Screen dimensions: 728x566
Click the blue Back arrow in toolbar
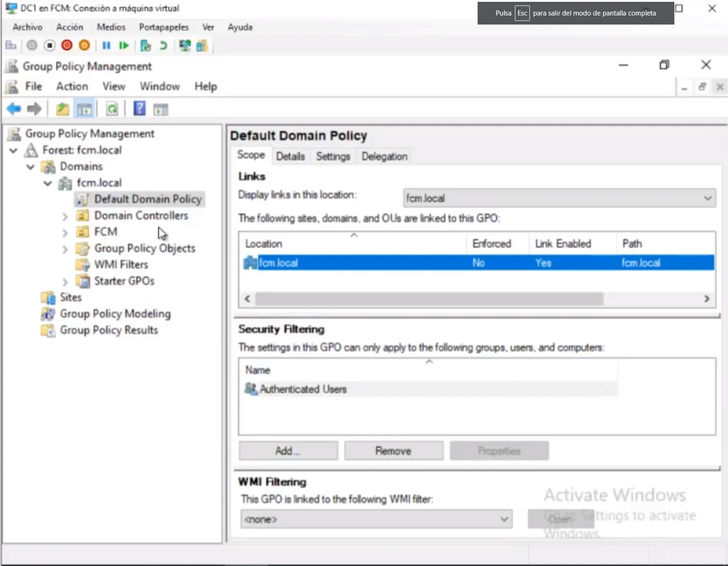tap(14, 109)
